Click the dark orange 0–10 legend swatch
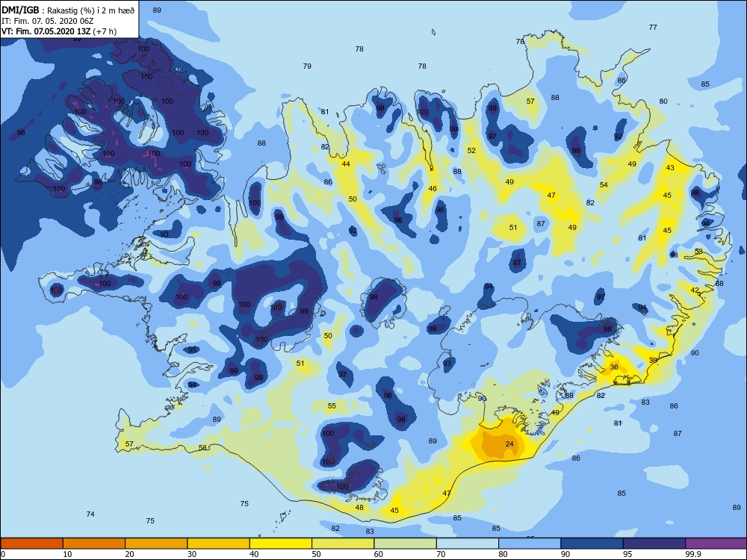Screen dimensions: 747x560 [31, 544]
